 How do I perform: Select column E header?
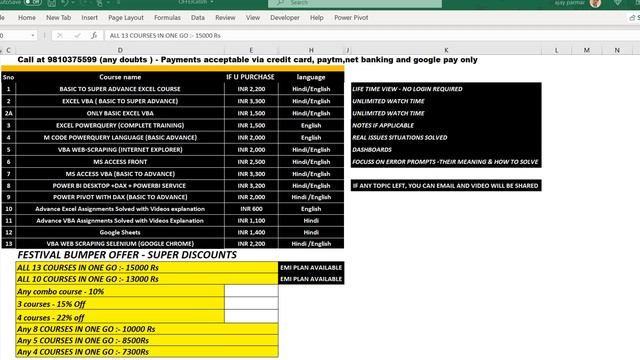[x=251, y=50]
